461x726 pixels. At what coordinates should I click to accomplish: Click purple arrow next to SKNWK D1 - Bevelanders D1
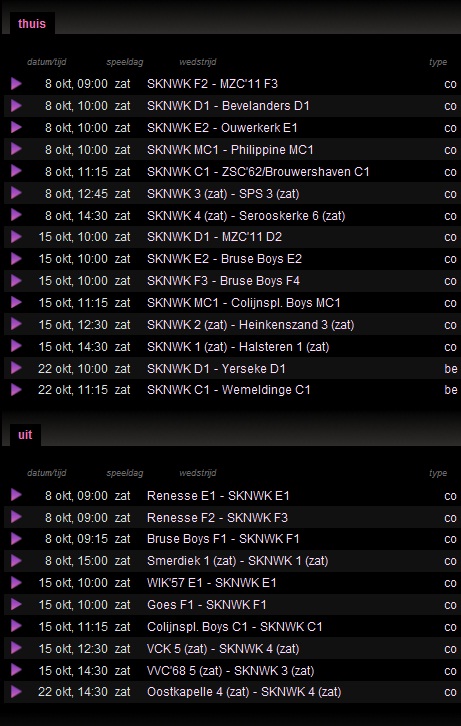click(x=16, y=106)
